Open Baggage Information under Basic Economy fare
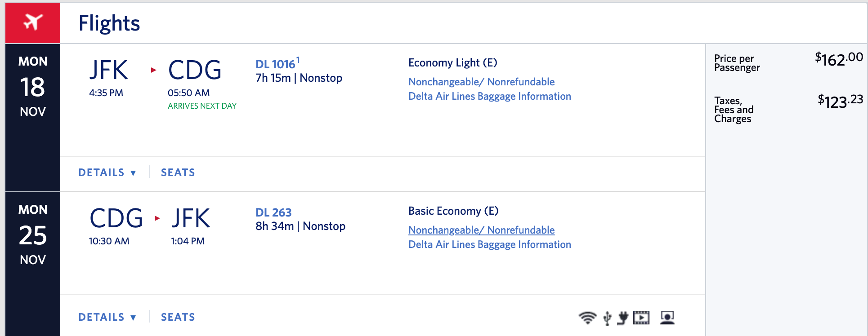868x336 pixels. pos(489,244)
